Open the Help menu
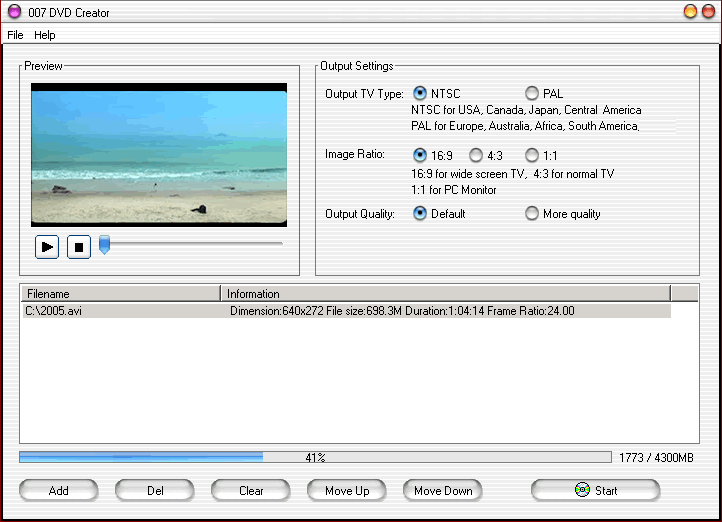 pos(45,35)
